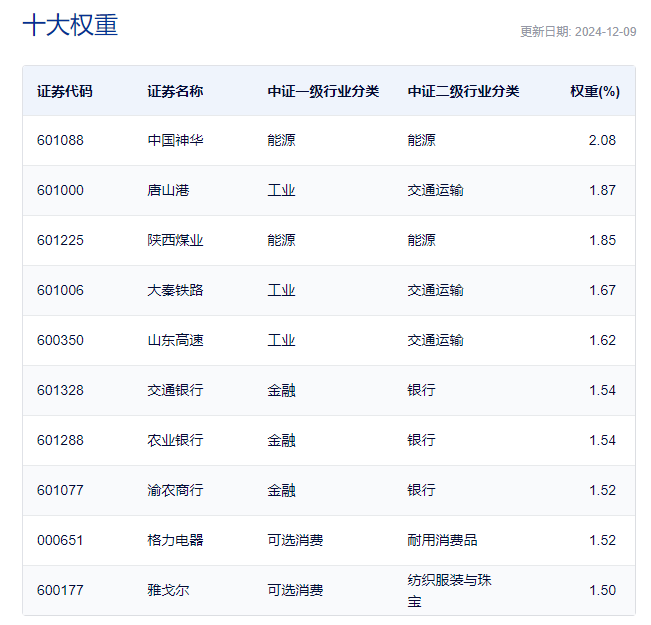Click the 耐用消费品 industry cell
651x625 pixels.
point(442,540)
